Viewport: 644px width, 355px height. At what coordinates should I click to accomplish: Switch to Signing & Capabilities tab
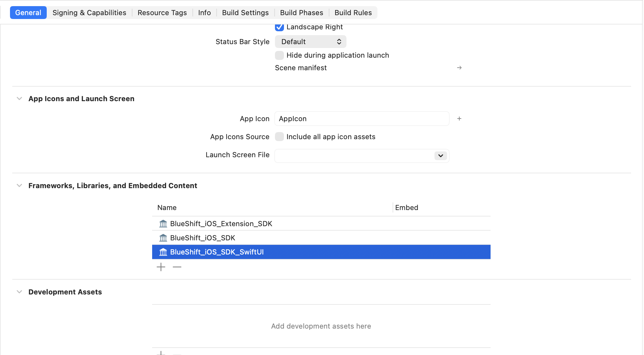click(89, 13)
